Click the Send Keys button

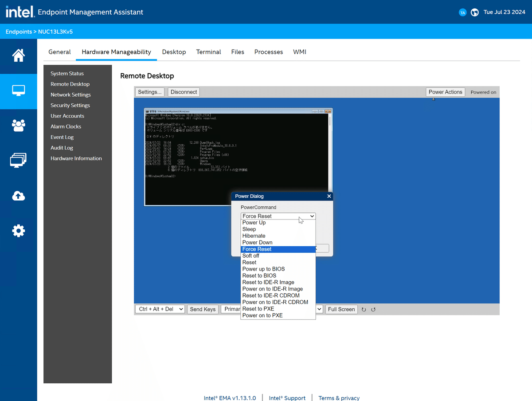pyautogui.click(x=203, y=310)
